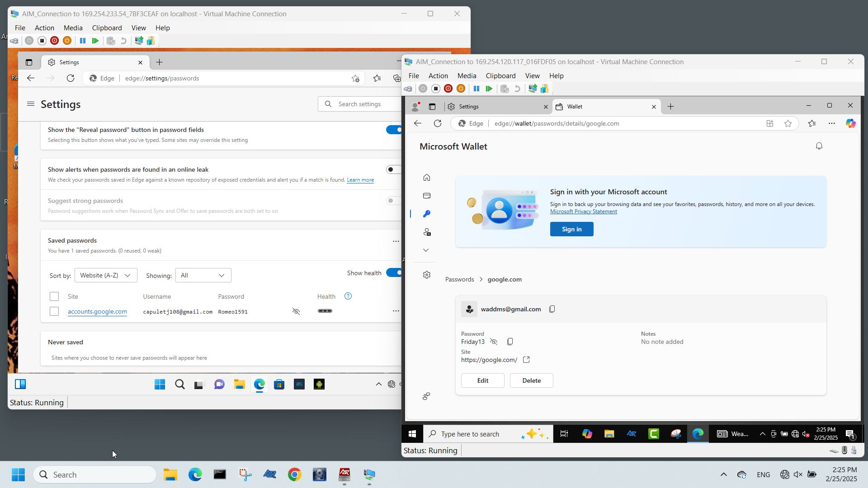Open the Settings hamburger menu in left window
Viewport: 868px width, 488px height.
[30, 104]
